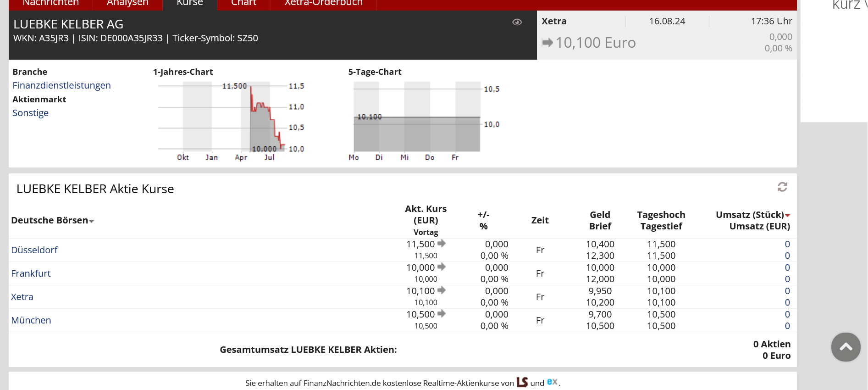Click the Düsseldorf price trend arrow
The image size is (868, 390).
coord(442,244)
